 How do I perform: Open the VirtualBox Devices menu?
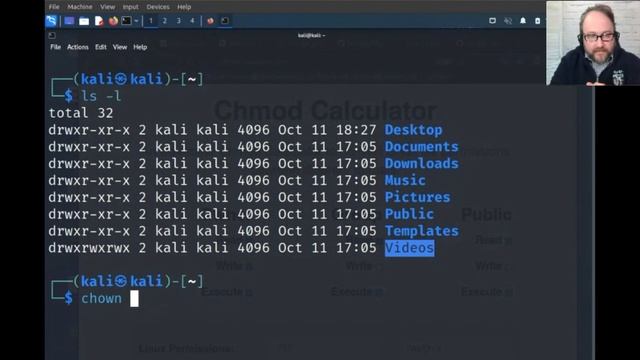point(158,7)
